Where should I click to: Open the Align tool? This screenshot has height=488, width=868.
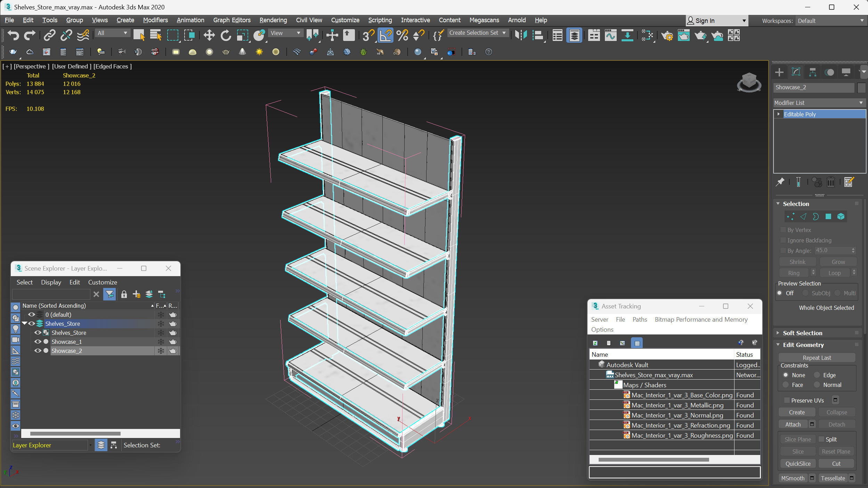pyautogui.click(x=538, y=35)
